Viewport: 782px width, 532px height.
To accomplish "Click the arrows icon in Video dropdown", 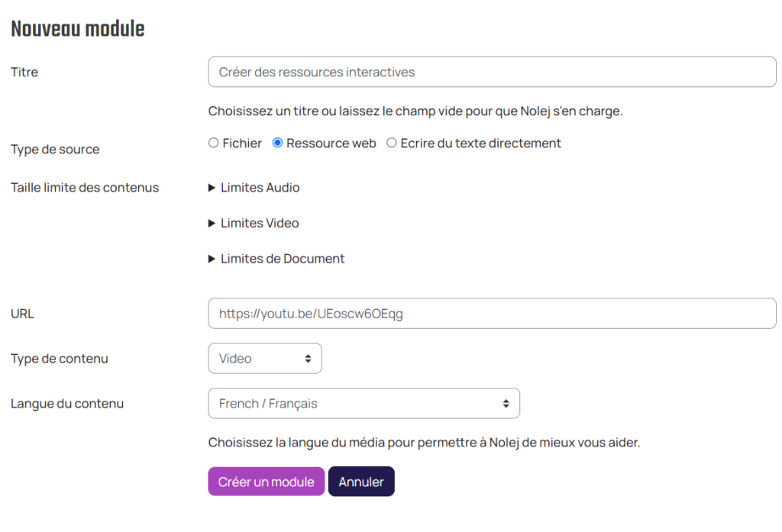I will click(x=308, y=359).
